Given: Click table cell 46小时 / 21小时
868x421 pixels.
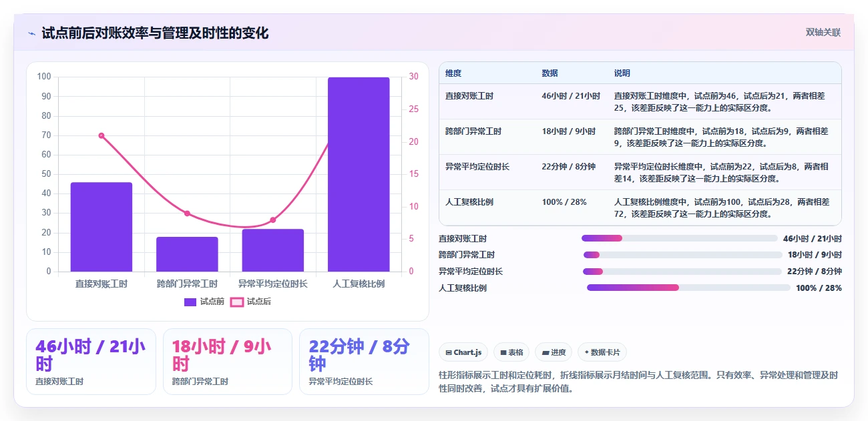Looking at the screenshot, I should (571, 96).
